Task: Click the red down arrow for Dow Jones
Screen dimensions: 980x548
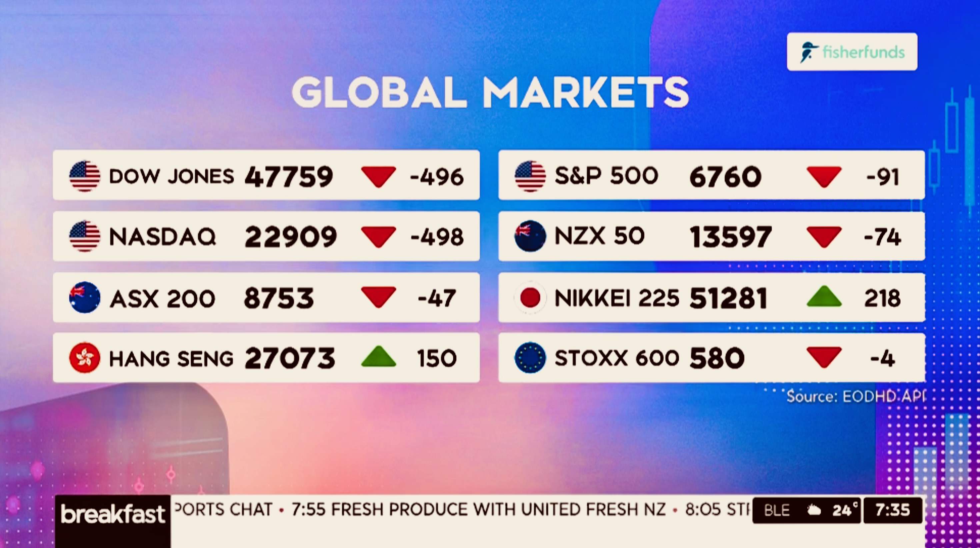Action: coord(379,177)
